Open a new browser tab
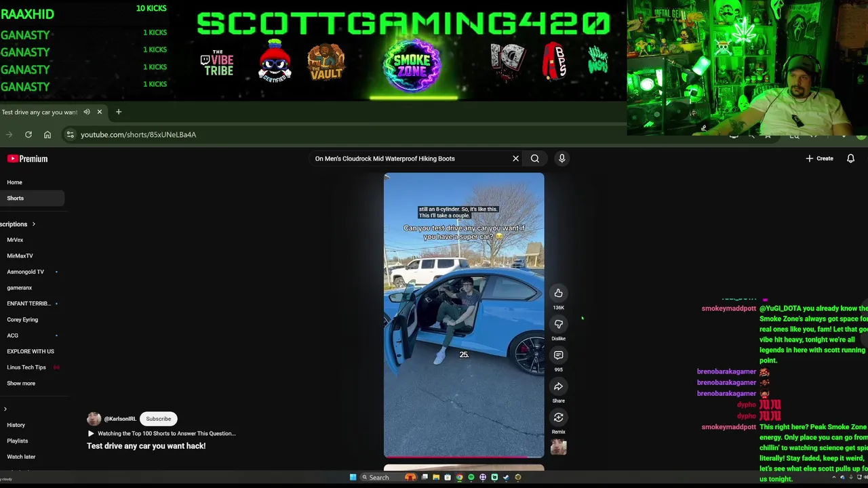This screenshot has height=488, width=868. click(119, 112)
